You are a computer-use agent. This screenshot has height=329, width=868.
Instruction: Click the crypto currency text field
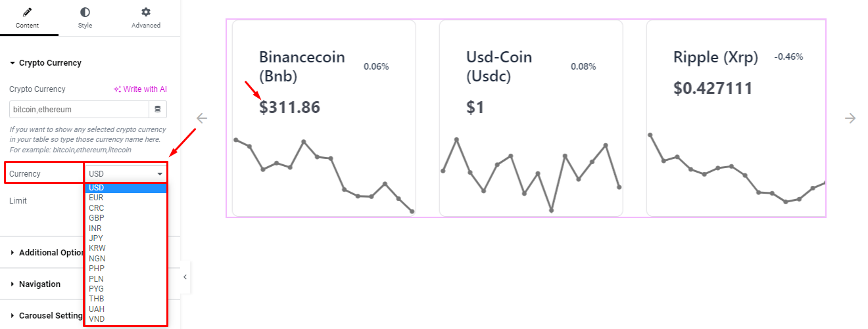(x=79, y=109)
